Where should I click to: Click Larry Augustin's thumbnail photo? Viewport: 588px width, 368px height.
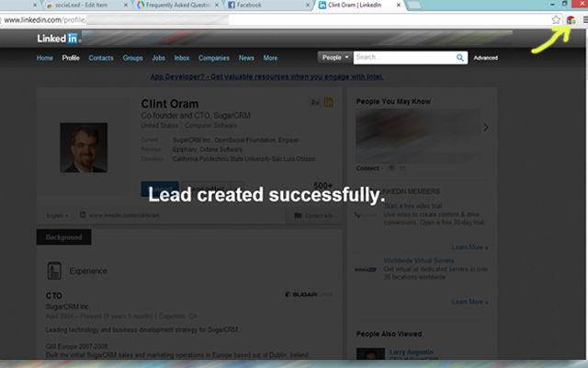click(x=370, y=353)
